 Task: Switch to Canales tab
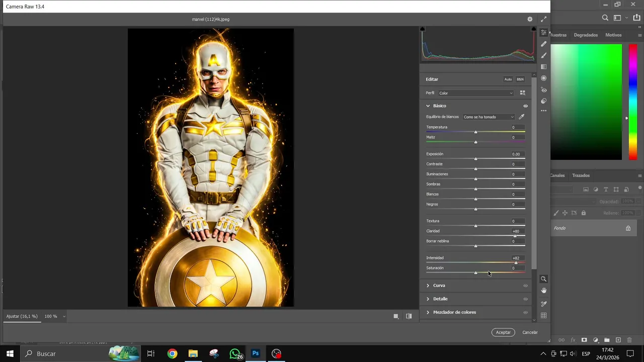tap(557, 175)
